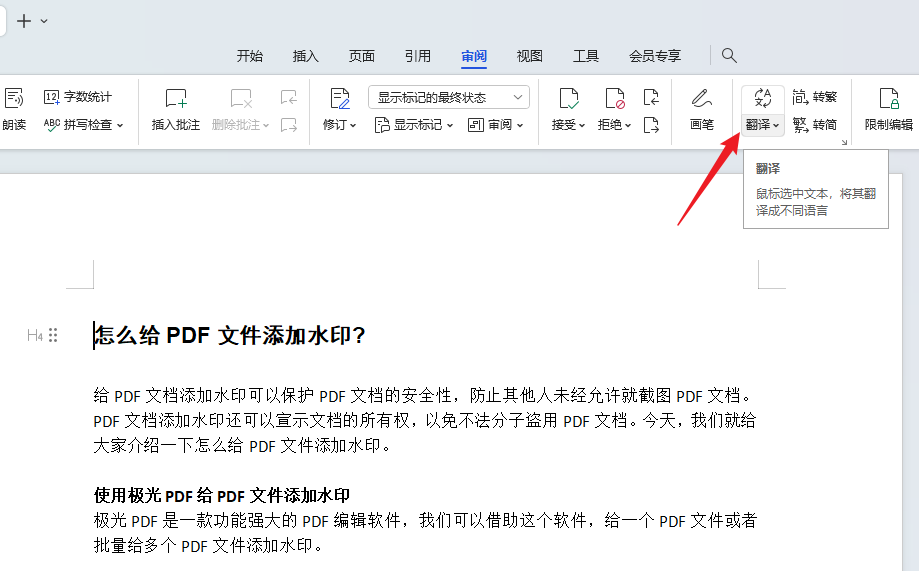Expand the 审阅 pane dropdown arrow
Screen dimensions: 919x571
pyautogui.click(x=520, y=125)
